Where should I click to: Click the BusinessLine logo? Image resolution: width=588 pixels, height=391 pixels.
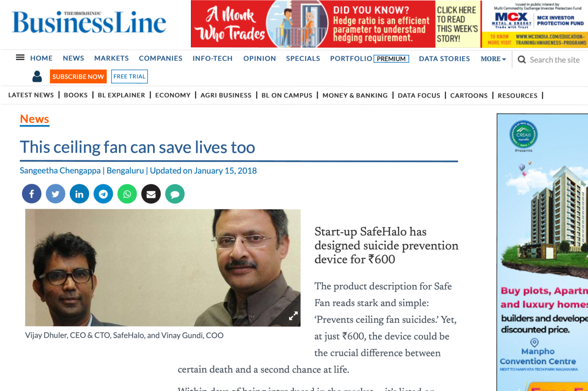click(x=89, y=23)
